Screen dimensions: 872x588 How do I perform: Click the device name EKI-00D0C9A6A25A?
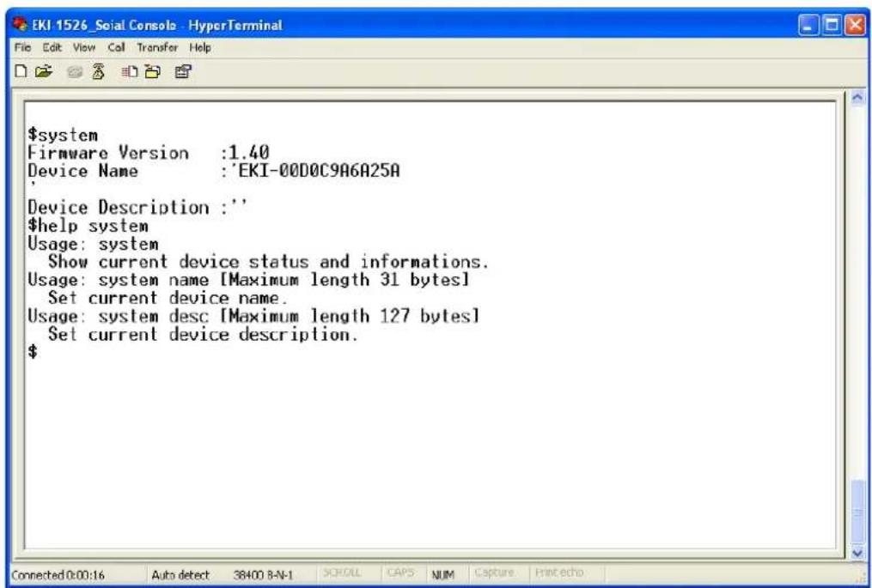pyautogui.click(x=319, y=170)
